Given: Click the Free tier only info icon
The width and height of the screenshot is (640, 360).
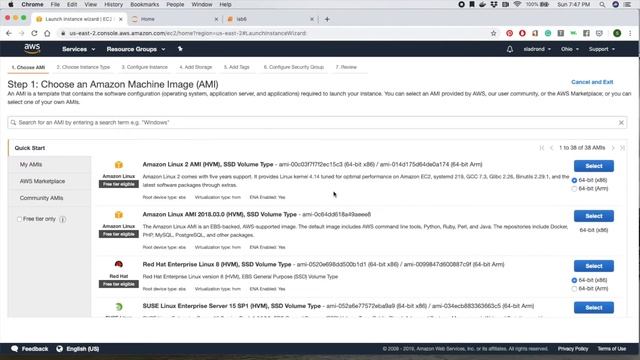Looking at the screenshot, I should [x=62, y=219].
